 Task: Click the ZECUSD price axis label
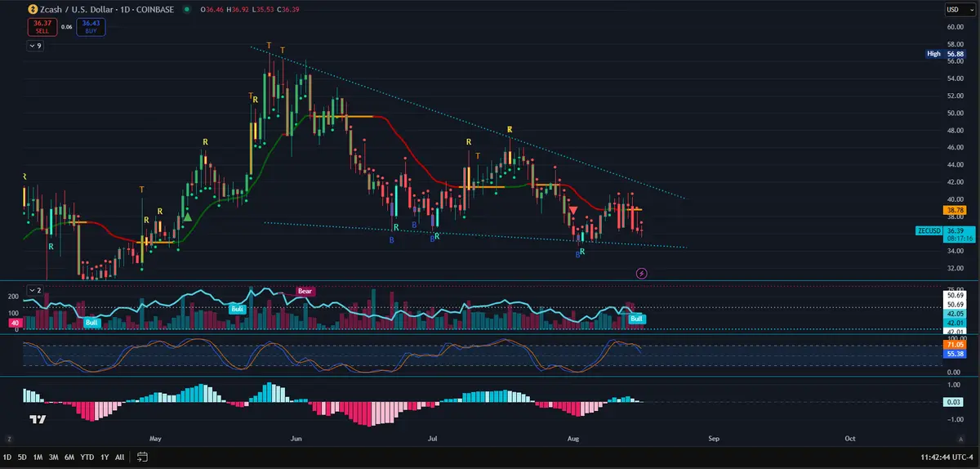929,231
